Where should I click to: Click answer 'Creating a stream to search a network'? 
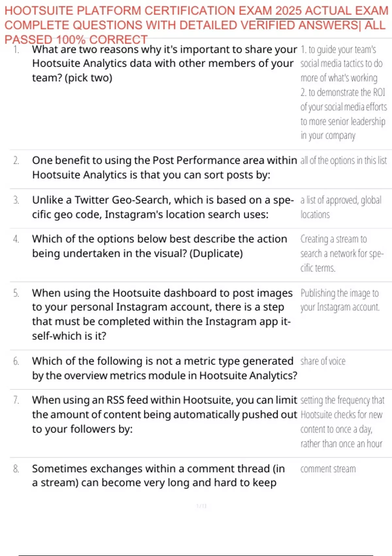(342, 253)
